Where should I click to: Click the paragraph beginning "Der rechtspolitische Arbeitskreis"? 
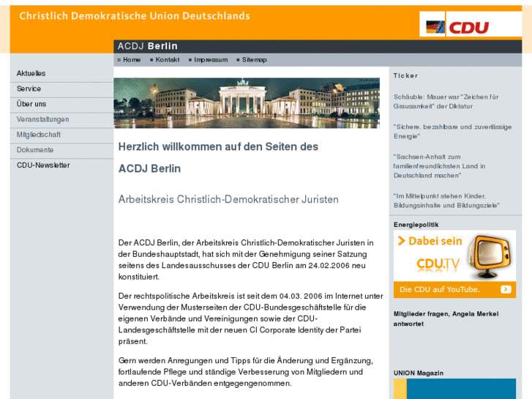point(251,318)
